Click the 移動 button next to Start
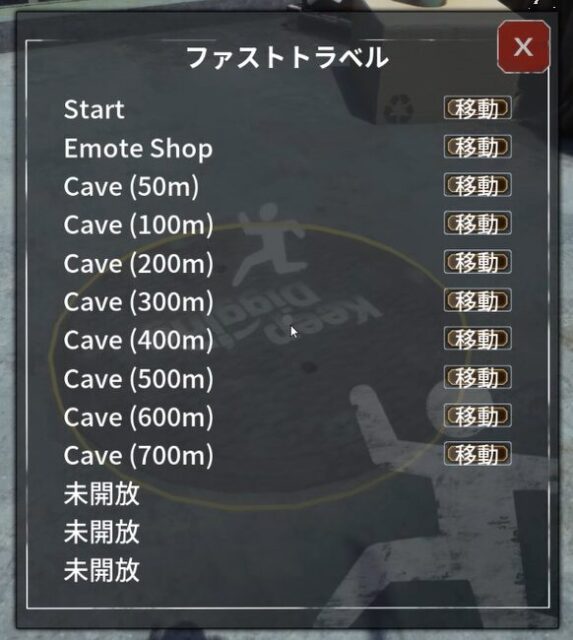This screenshot has height=640, width=573. (478, 108)
